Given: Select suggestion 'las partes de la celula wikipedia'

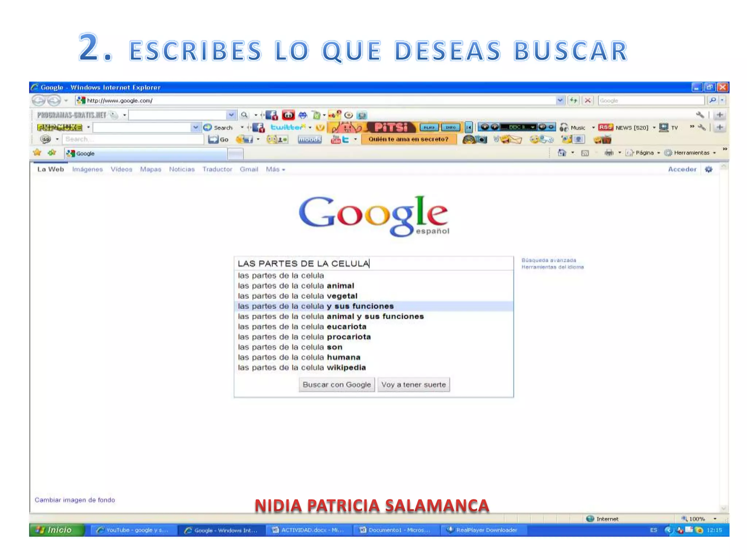Looking at the screenshot, I should pos(373,367).
